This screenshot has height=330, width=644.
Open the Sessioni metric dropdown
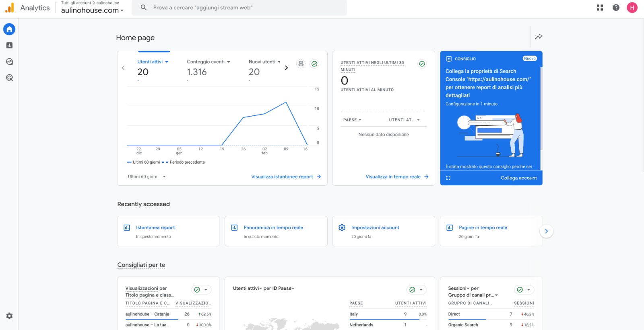[x=459, y=288]
